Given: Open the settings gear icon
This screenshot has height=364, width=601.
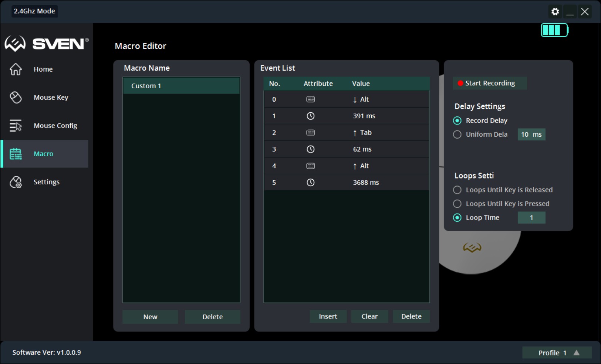Looking at the screenshot, I should (x=555, y=11).
